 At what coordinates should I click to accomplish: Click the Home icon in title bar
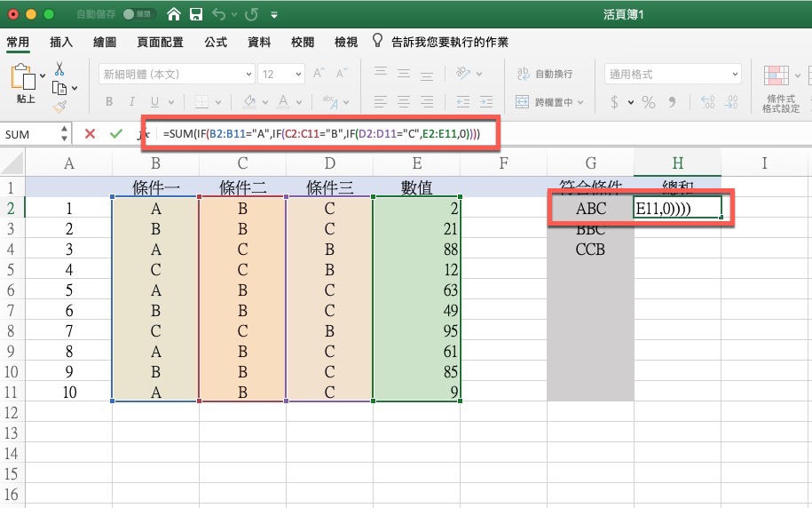[174, 14]
